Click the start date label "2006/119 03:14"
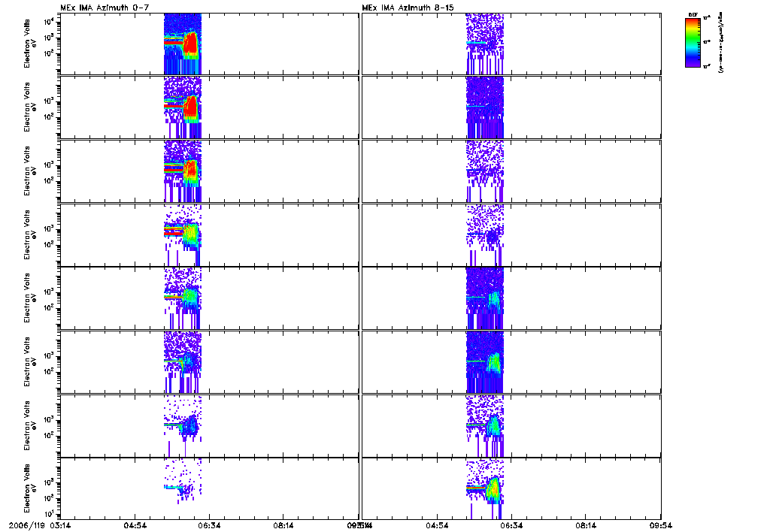This screenshot has height=532, width=770. tap(39, 526)
